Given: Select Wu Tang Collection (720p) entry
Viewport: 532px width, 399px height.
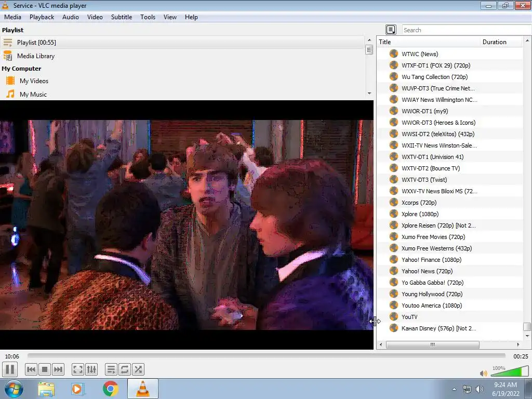Looking at the screenshot, I should 450,77.
